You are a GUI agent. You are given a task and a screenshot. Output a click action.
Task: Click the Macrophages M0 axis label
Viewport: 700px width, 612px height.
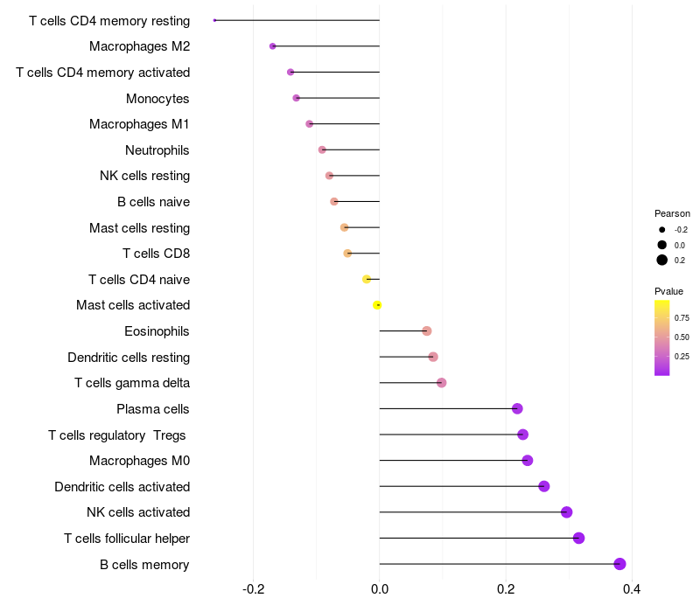point(140,461)
